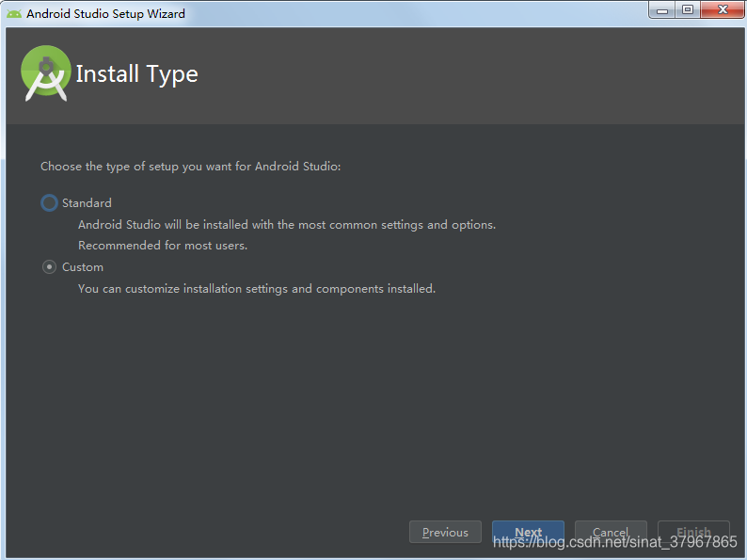The height and width of the screenshot is (560, 747).
Task: Select the Standard install type radio button
Action: point(49,203)
